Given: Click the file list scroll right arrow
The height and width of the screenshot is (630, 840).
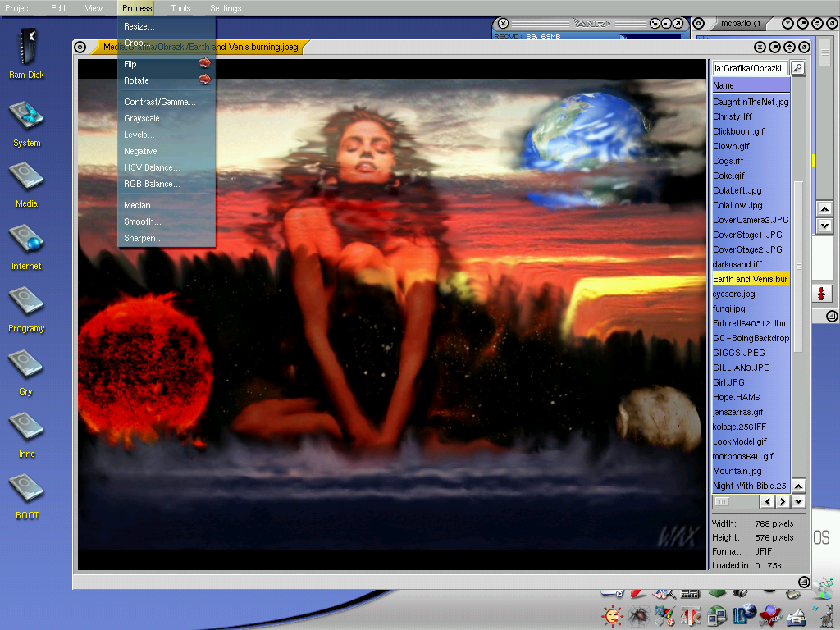Looking at the screenshot, I should click(783, 501).
